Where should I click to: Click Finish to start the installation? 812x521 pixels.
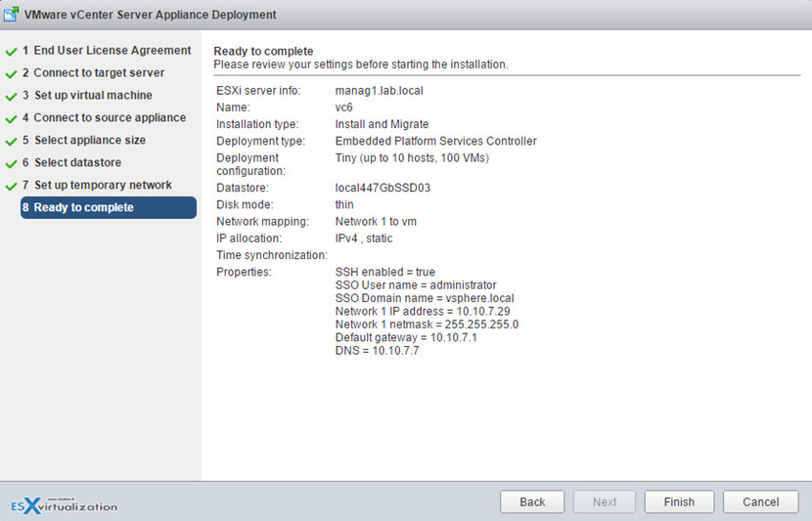click(x=679, y=501)
